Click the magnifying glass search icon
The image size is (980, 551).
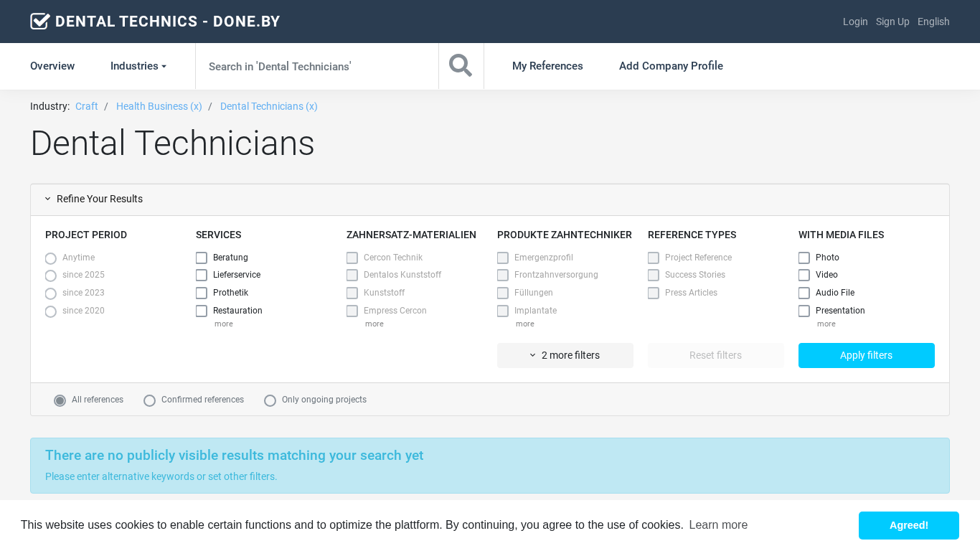tap(461, 65)
